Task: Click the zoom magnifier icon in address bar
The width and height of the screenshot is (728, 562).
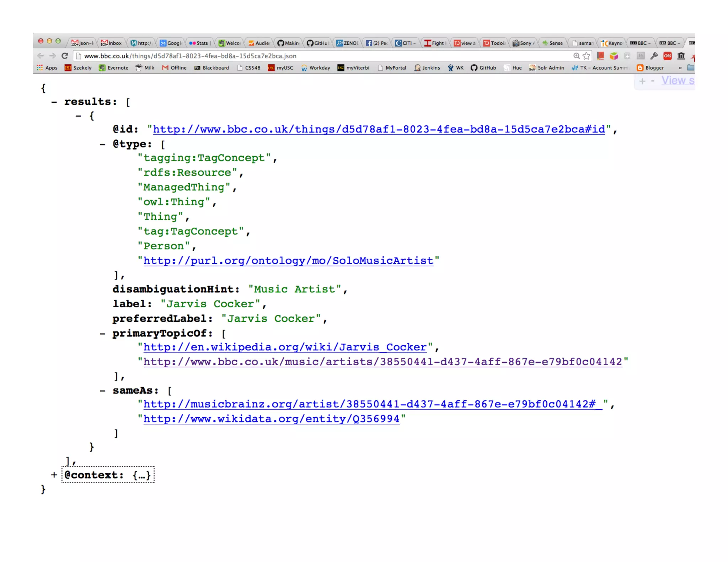Action: [x=576, y=56]
